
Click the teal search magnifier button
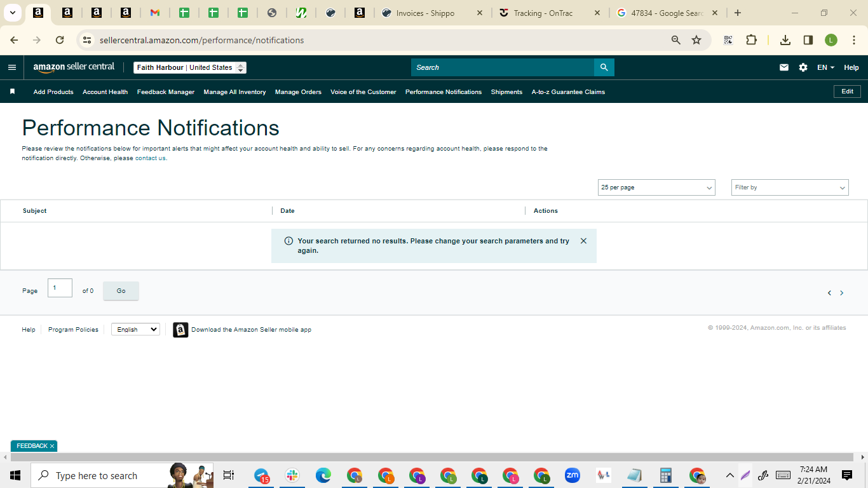(604, 67)
